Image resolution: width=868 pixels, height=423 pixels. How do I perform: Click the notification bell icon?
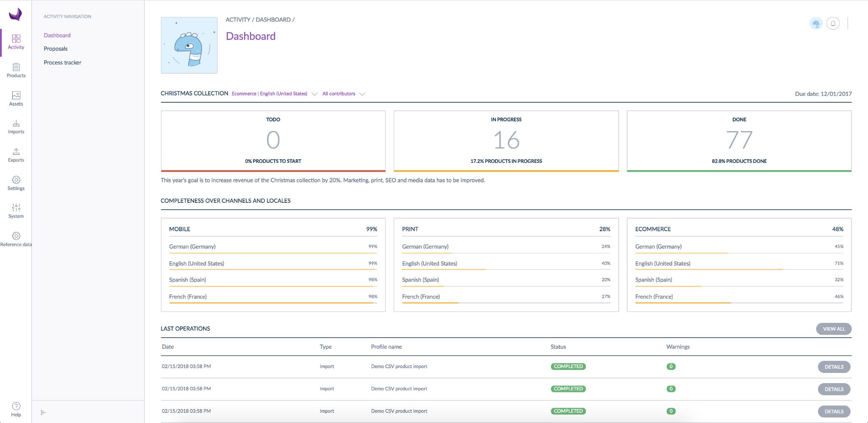pyautogui.click(x=833, y=23)
